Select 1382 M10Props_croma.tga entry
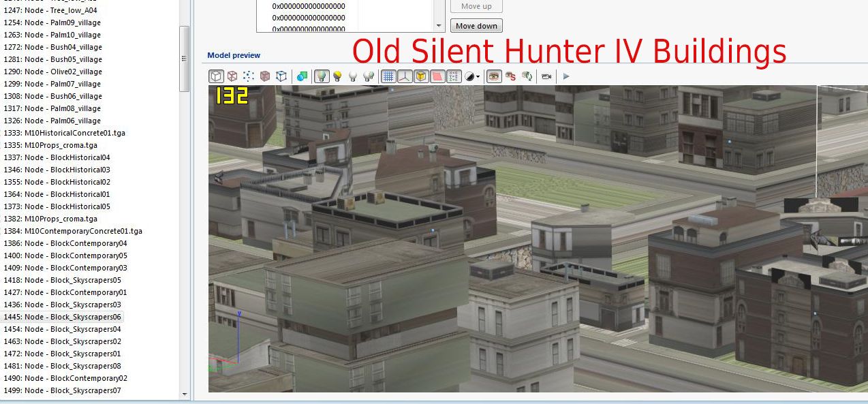Screen dimensions: 868x404 point(50,219)
